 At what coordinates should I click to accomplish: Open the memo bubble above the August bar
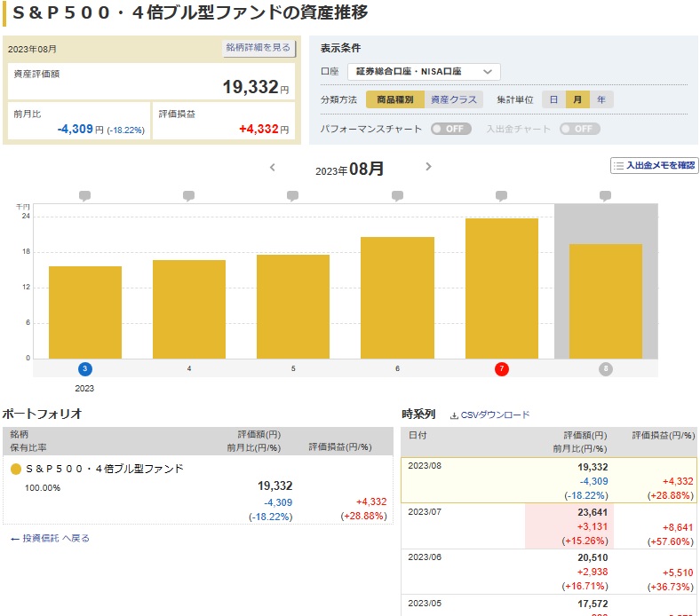605,196
